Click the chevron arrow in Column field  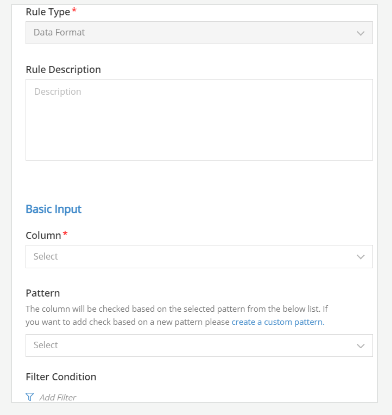pyautogui.click(x=360, y=257)
